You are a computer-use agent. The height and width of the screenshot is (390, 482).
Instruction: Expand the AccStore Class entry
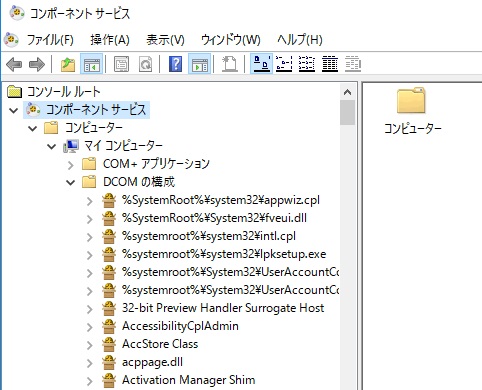(89, 345)
